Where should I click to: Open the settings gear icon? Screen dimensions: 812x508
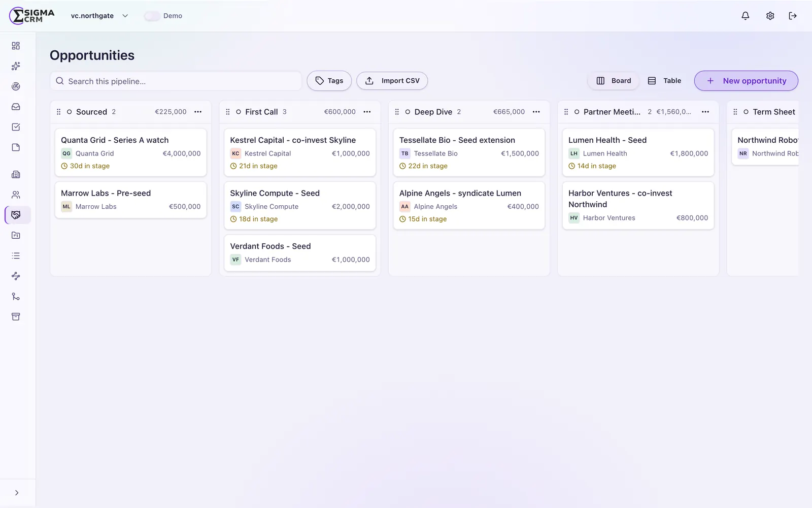point(770,16)
